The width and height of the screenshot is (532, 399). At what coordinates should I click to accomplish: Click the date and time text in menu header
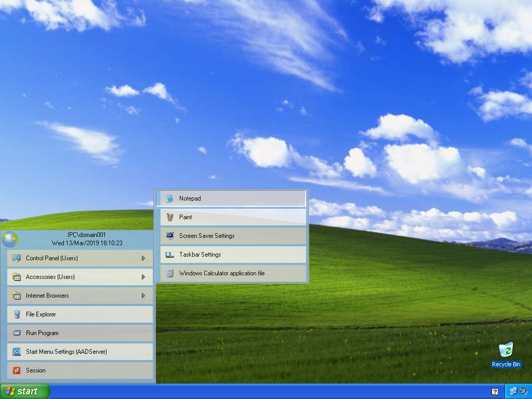pos(87,243)
